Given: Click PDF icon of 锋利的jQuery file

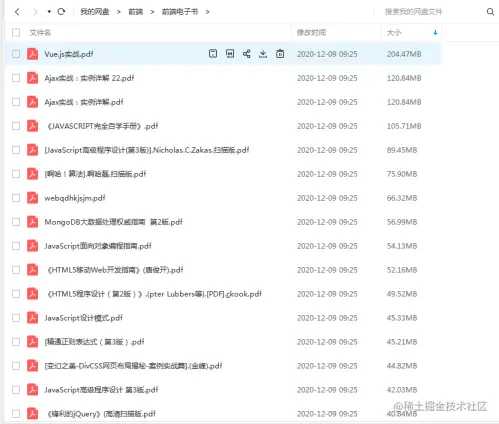Looking at the screenshot, I should click(x=32, y=414).
